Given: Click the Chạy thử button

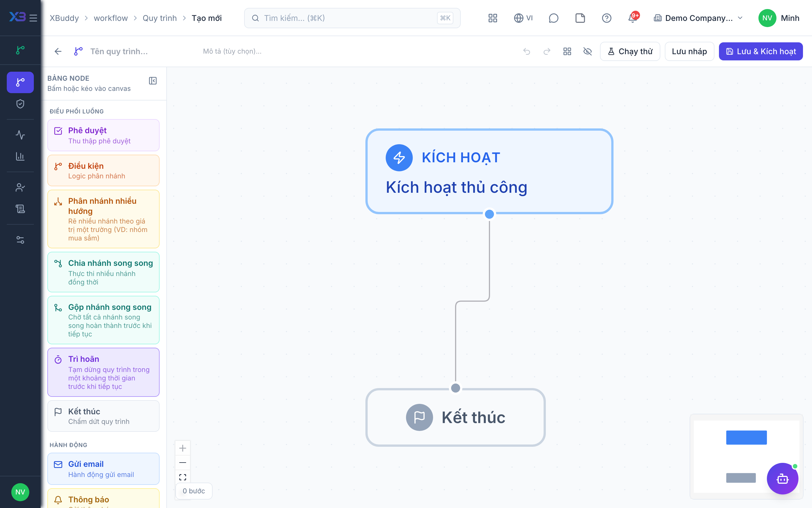Looking at the screenshot, I should [630, 51].
